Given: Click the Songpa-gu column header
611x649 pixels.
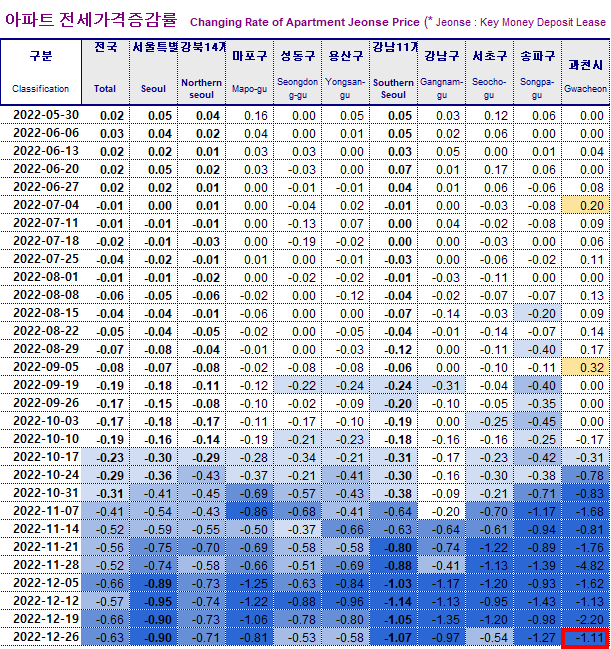Looking at the screenshot, I should click(x=538, y=72).
